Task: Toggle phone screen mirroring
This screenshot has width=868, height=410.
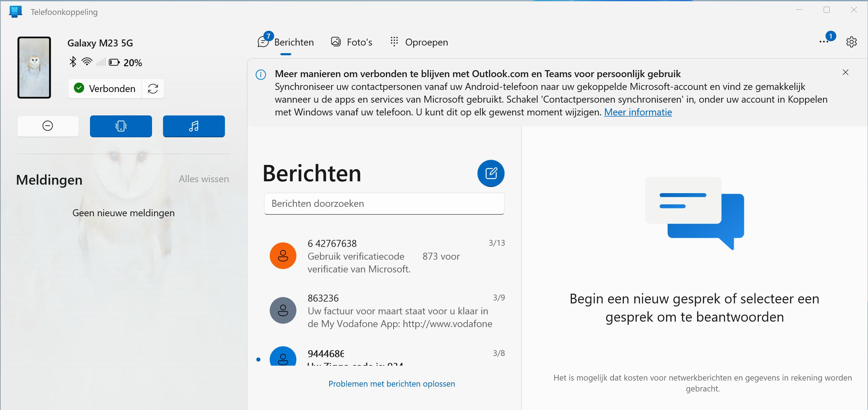Action: tap(121, 126)
